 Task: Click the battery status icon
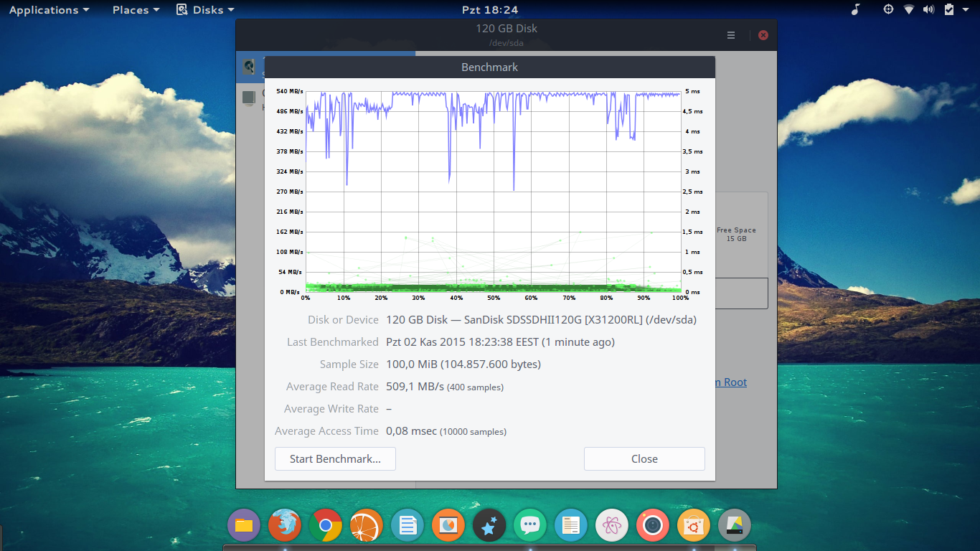click(949, 9)
